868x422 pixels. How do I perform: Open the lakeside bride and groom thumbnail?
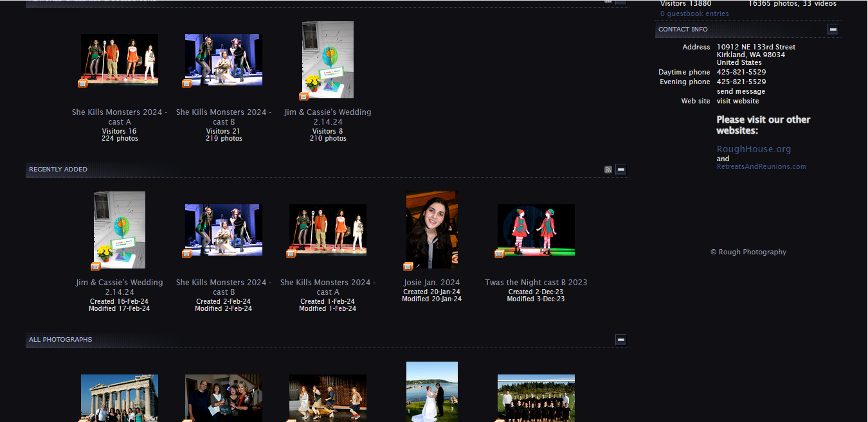coord(431,391)
